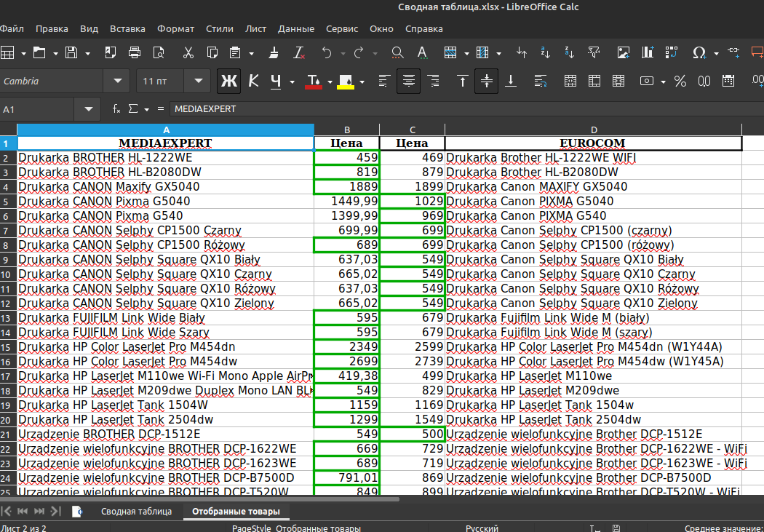Open the Name Box A1 dropdown arrow
Image resolution: width=764 pixels, height=532 pixels.
click(x=88, y=109)
